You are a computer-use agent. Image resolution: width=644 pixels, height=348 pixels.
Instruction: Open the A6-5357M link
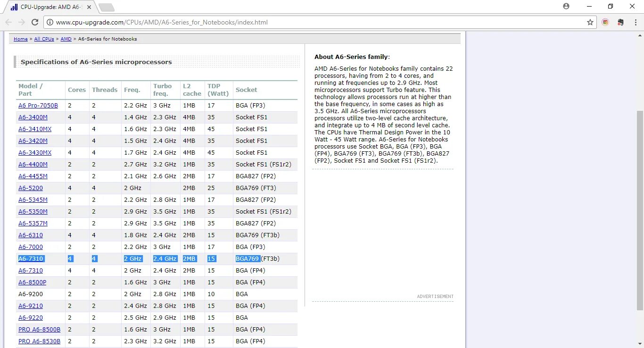click(33, 223)
